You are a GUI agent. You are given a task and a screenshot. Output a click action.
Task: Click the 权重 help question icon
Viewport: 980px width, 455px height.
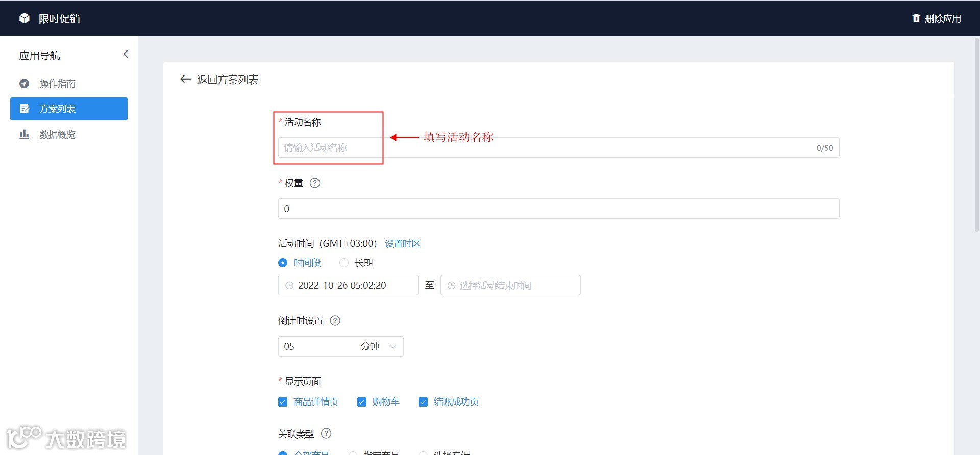point(315,183)
